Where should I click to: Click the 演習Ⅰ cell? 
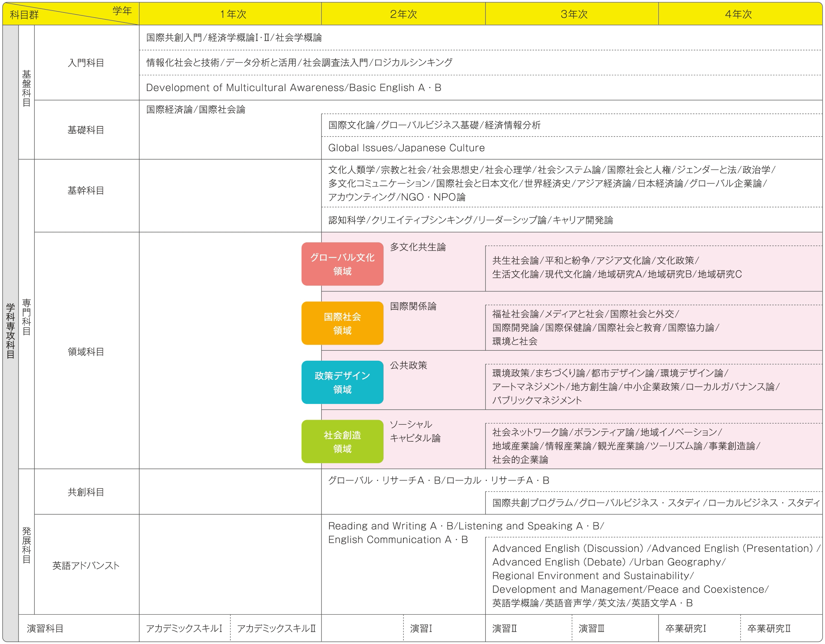click(x=444, y=629)
